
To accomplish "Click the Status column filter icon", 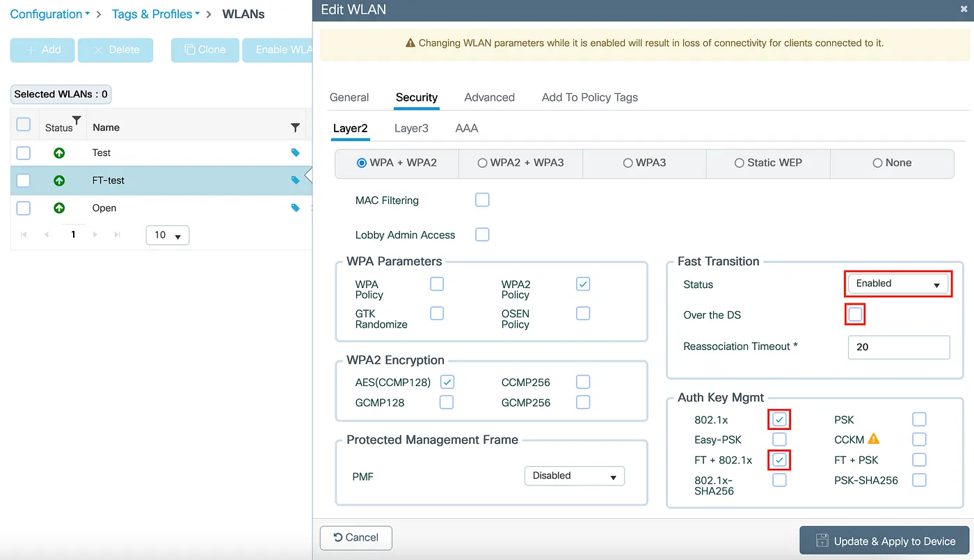I will pos(77,120).
